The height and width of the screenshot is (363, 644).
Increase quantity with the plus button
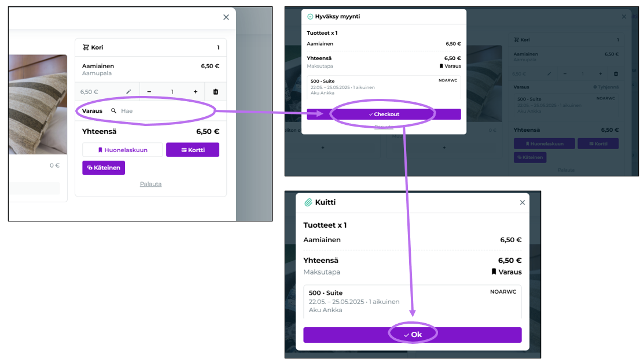(x=196, y=92)
